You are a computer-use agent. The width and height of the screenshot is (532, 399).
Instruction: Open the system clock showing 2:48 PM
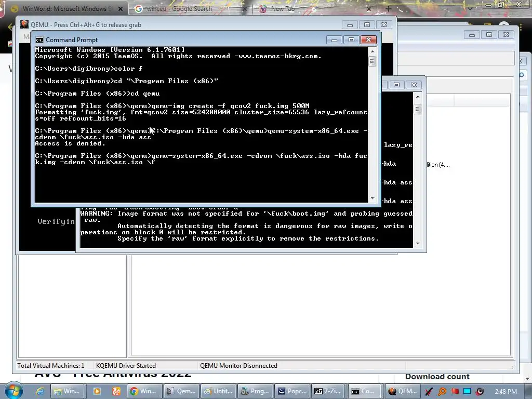506,392
